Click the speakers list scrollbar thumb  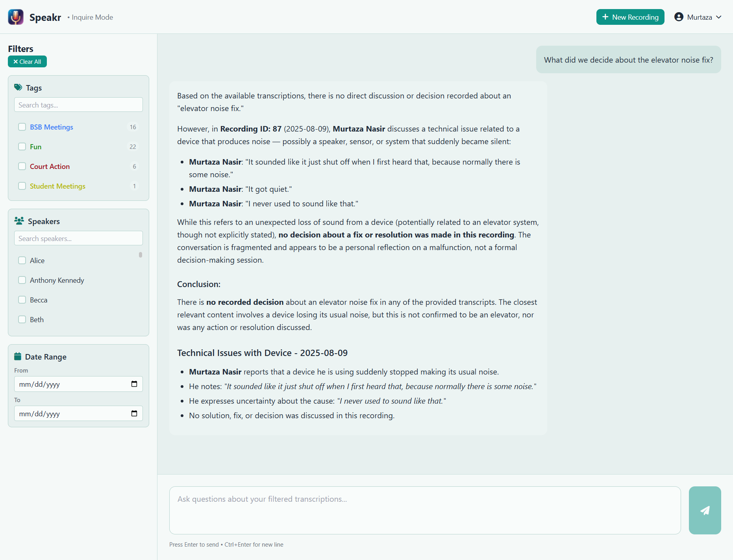141,255
